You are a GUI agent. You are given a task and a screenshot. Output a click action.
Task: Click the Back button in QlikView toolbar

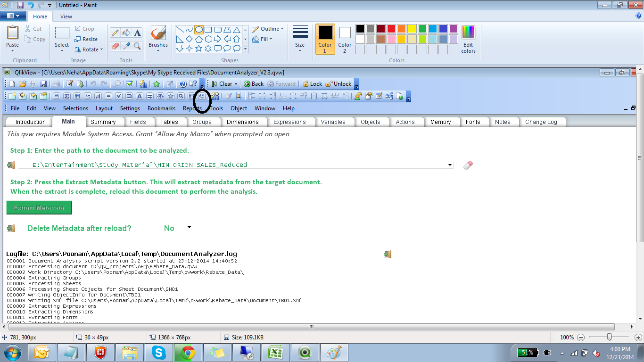[254, 84]
